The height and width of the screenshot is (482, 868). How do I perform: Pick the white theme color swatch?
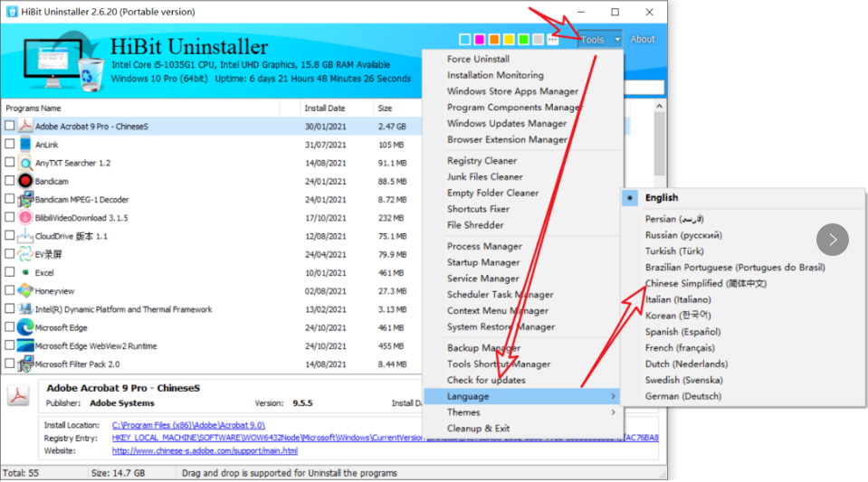pos(465,39)
